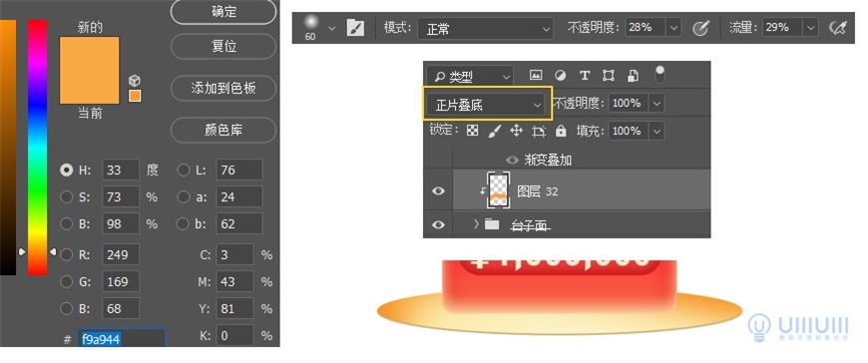Image resolution: width=868 pixels, height=363 pixels.
Task: Select the Lab b radio button
Action: tap(184, 224)
